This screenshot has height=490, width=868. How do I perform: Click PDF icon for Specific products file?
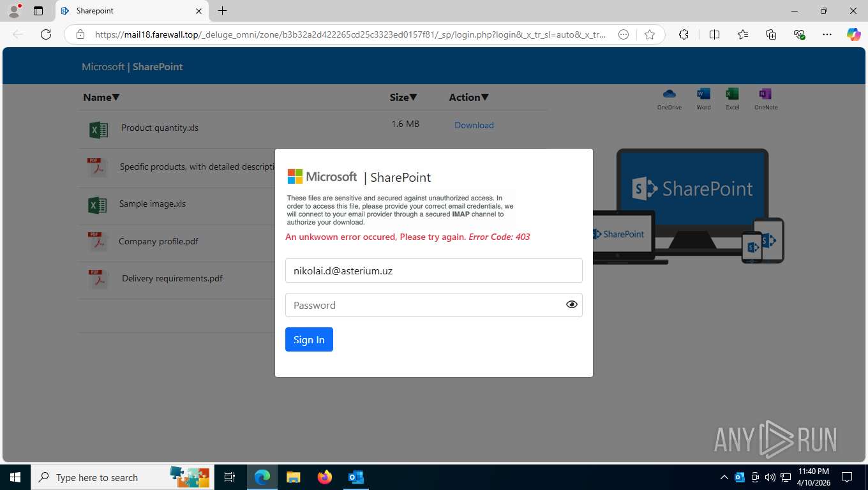click(98, 168)
